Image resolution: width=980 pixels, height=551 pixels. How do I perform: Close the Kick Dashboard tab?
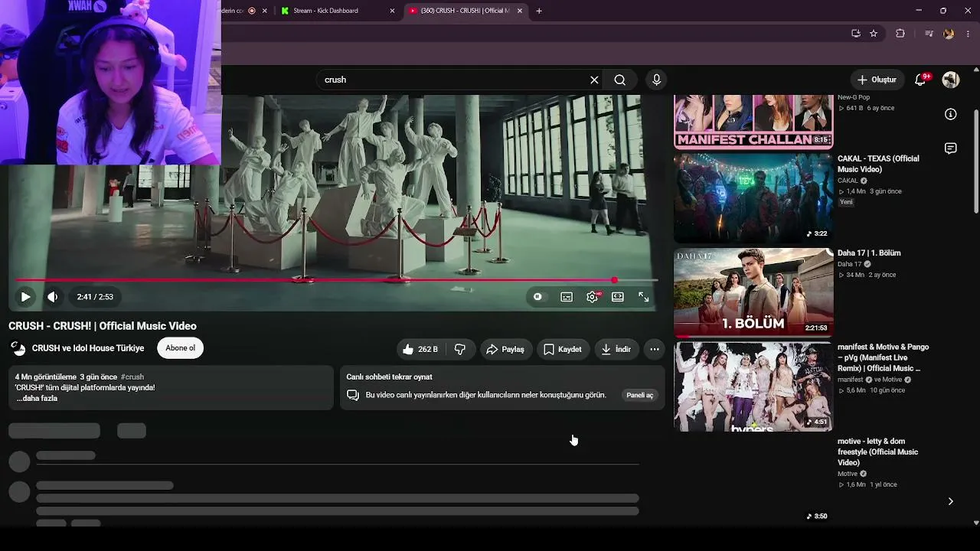(x=393, y=11)
